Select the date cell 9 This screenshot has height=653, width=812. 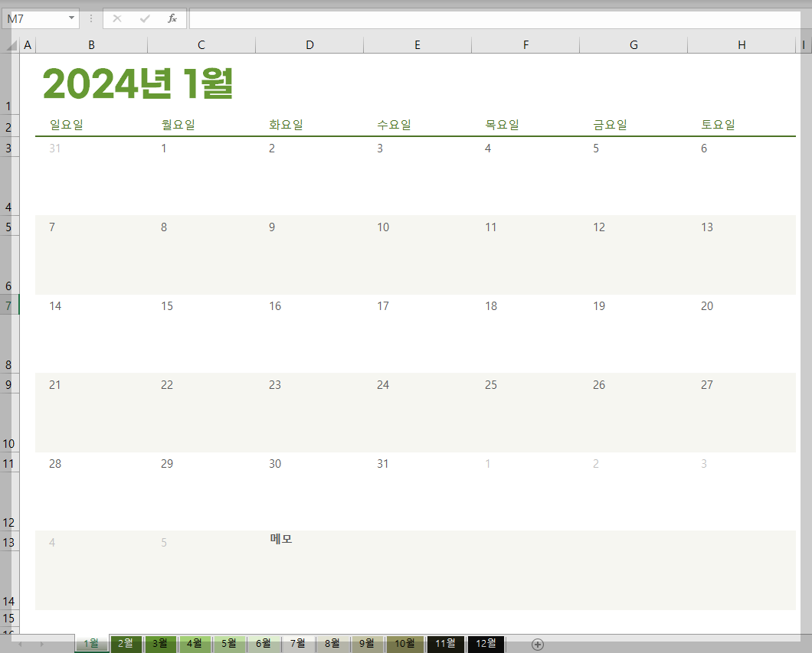click(272, 227)
